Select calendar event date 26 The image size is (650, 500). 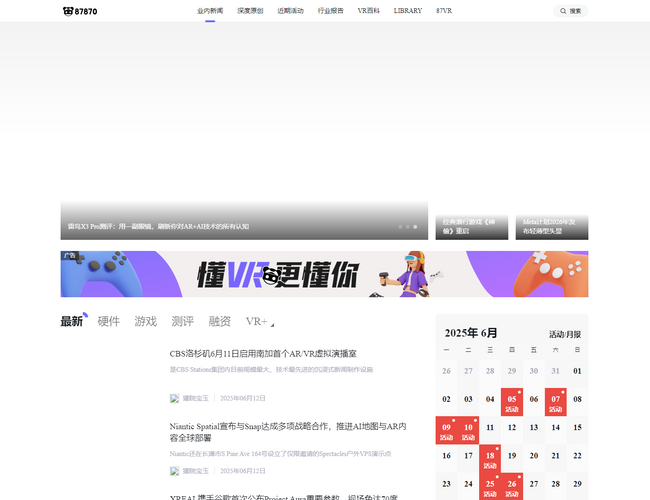click(512, 487)
